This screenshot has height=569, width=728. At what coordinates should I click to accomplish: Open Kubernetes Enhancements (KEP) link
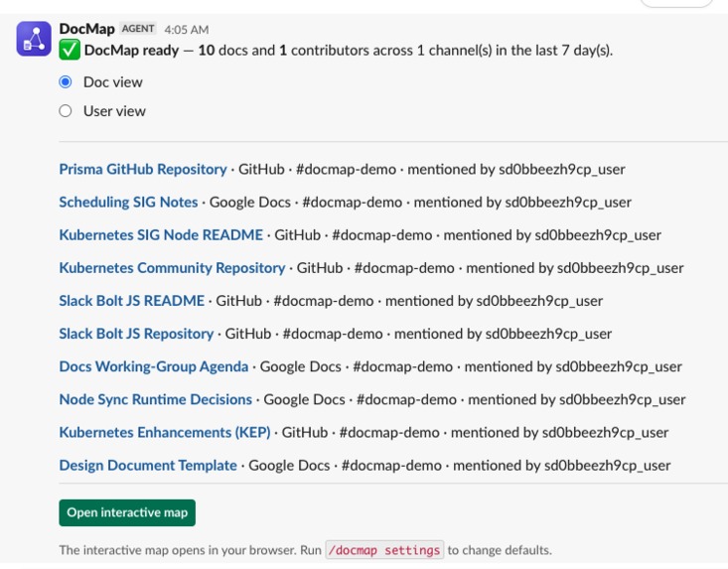click(x=164, y=433)
